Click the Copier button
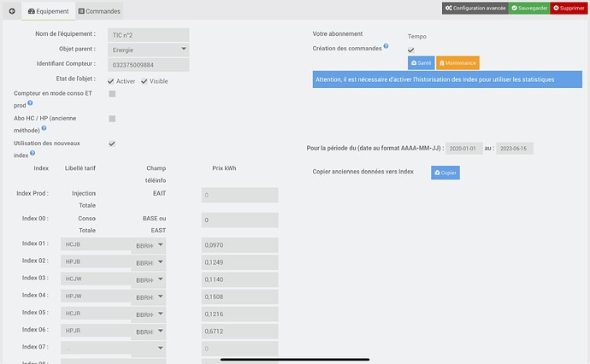The image size is (590, 364). pos(446,173)
